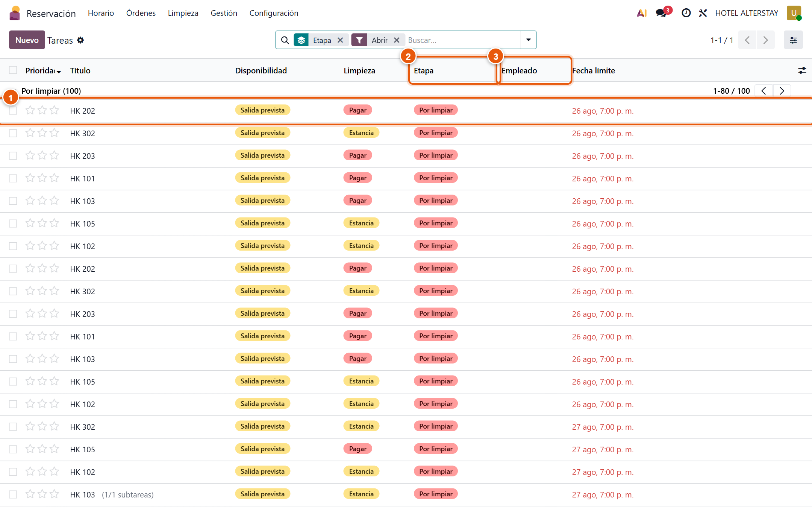Open the user avatar menu
This screenshot has height=508, width=812.
794,13
